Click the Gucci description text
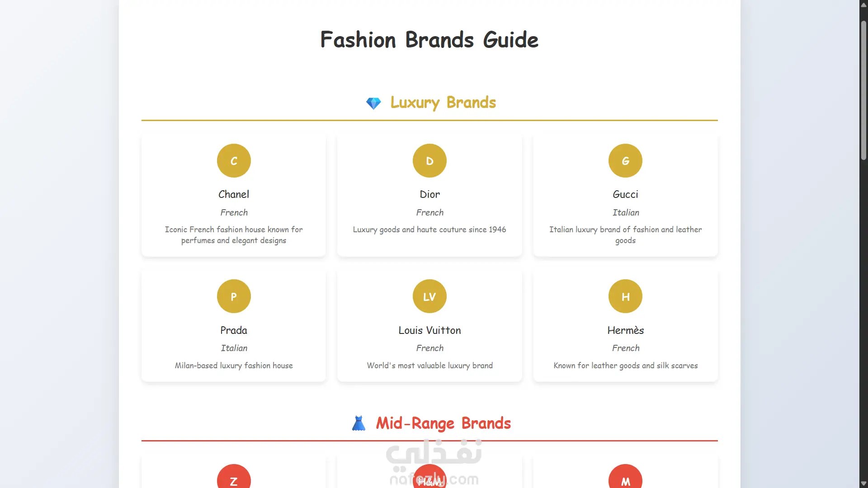The width and height of the screenshot is (868, 488). (x=625, y=235)
